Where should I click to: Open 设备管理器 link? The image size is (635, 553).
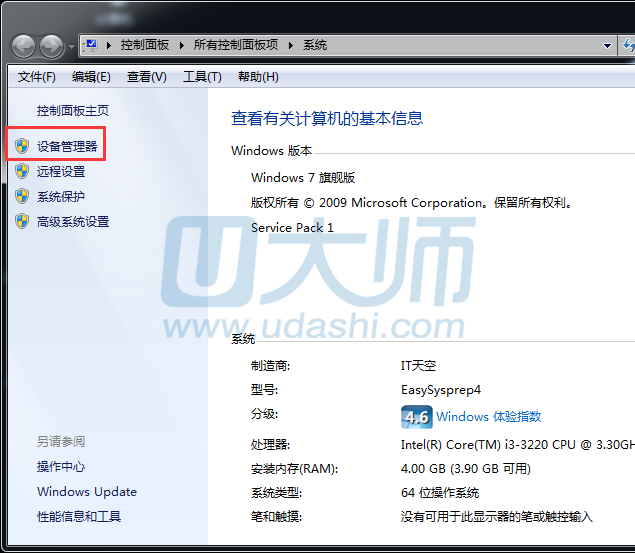tap(67, 146)
